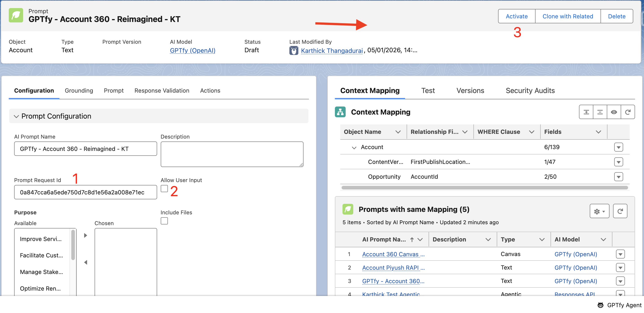
Task: Check the Include Files checkbox
Action: point(164,221)
